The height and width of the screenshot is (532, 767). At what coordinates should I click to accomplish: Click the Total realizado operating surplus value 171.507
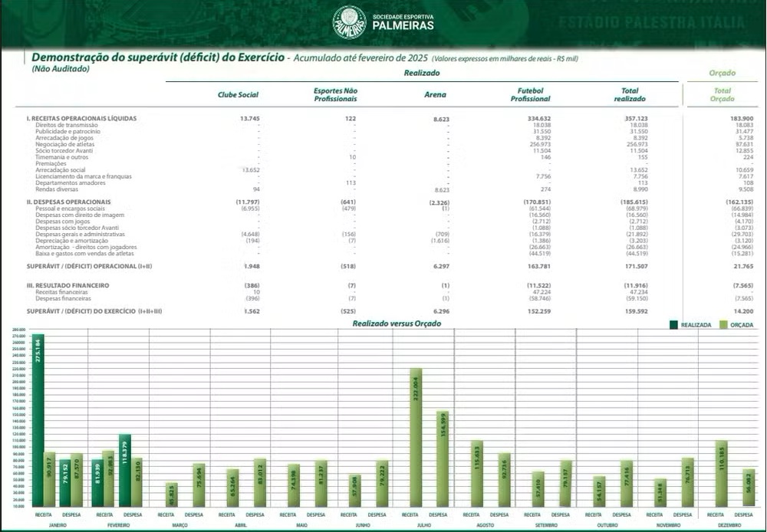coord(637,267)
